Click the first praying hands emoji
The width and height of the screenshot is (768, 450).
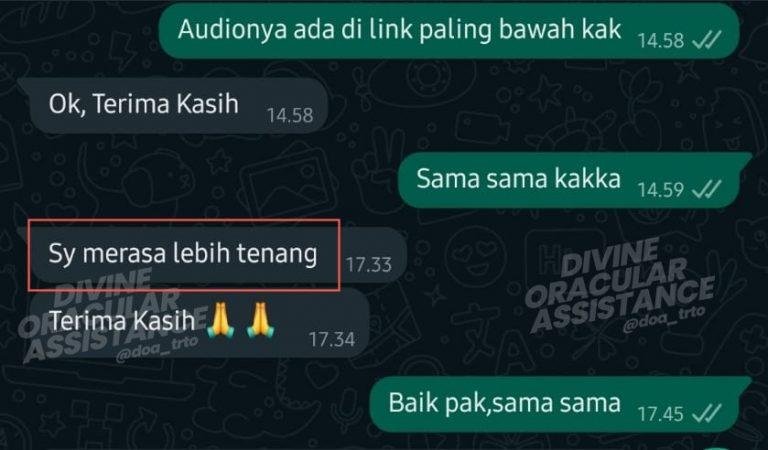pyautogui.click(x=220, y=320)
